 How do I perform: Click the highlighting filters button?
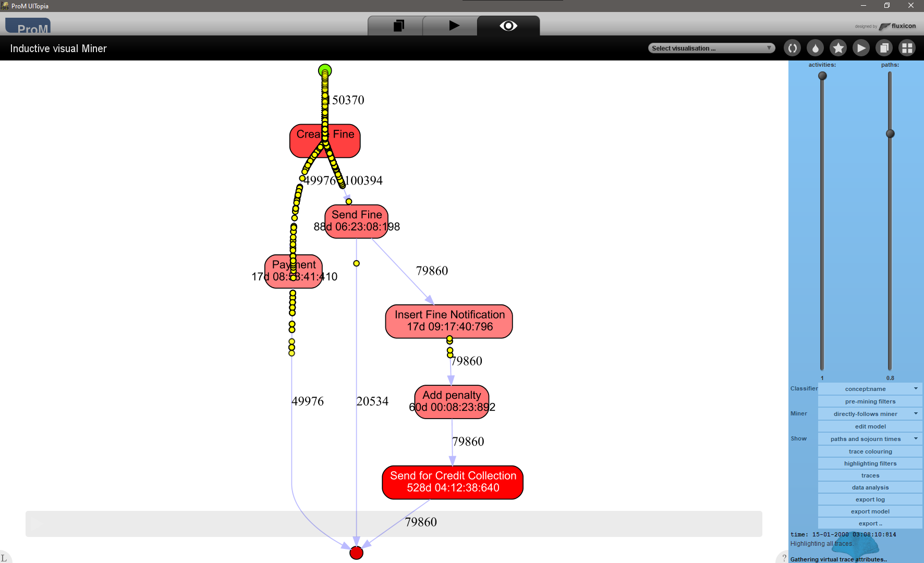coord(870,463)
